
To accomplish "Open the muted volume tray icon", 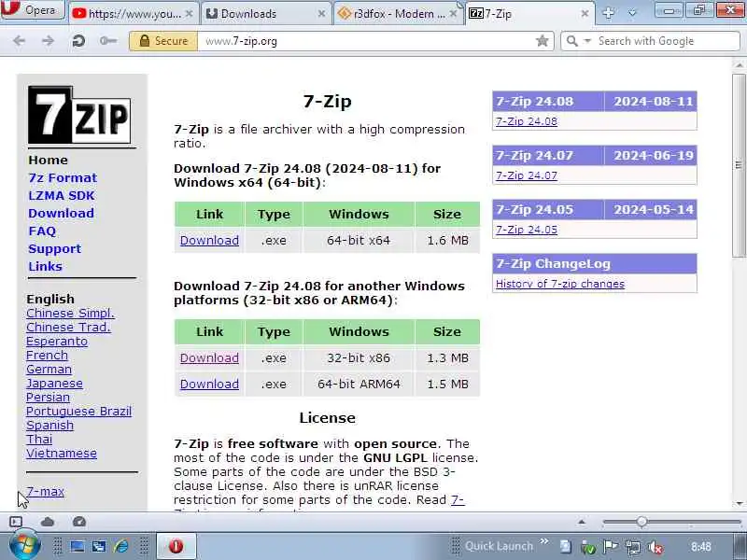I will (655, 547).
